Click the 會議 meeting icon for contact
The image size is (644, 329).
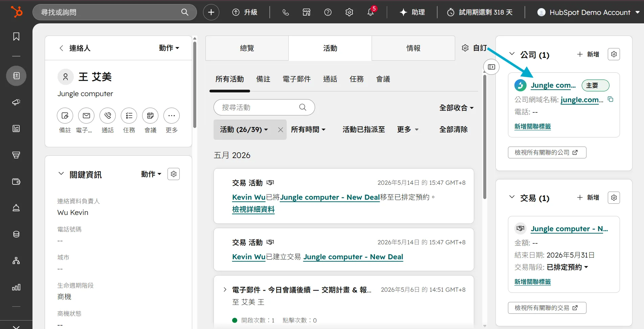click(x=150, y=116)
